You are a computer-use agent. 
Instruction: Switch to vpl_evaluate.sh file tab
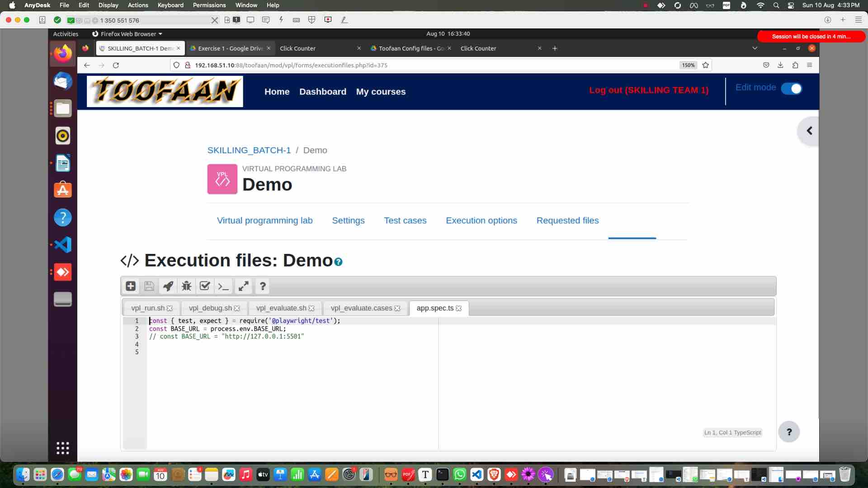(x=281, y=308)
